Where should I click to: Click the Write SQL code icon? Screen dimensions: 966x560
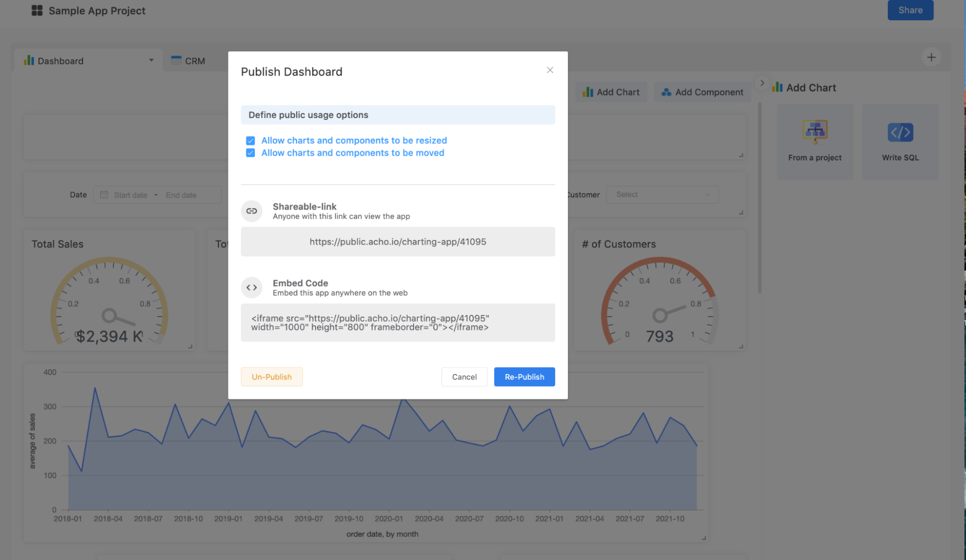pos(900,132)
